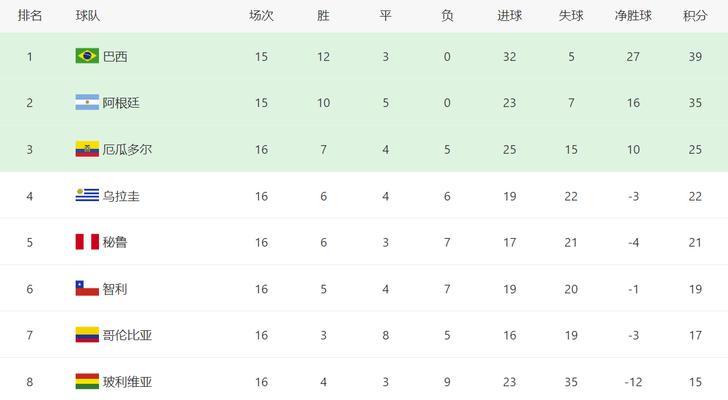Sort by the 积分 column header

coord(695,16)
